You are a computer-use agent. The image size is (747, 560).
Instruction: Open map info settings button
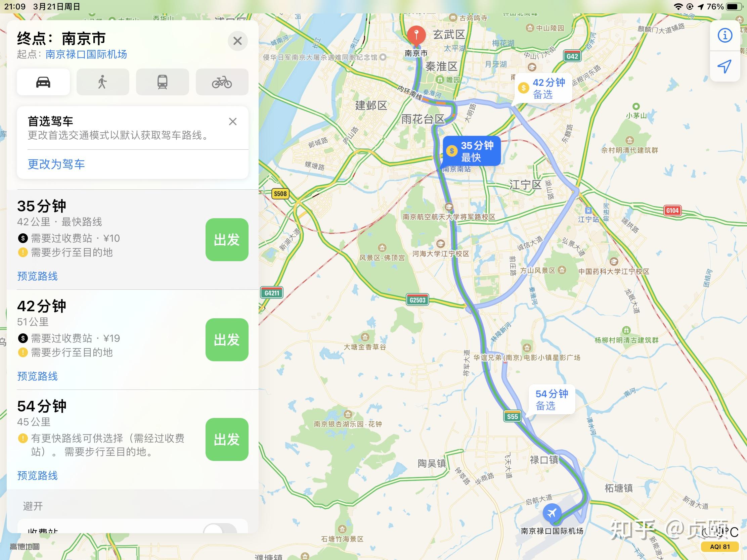[x=725, y=36]
